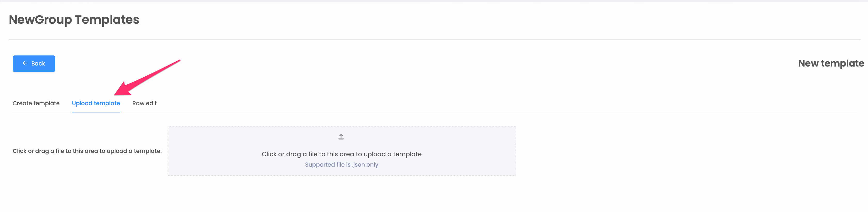Select the arrow icon inside the Back button
Screen dimensions: 868x212
[x=25, y=63]
